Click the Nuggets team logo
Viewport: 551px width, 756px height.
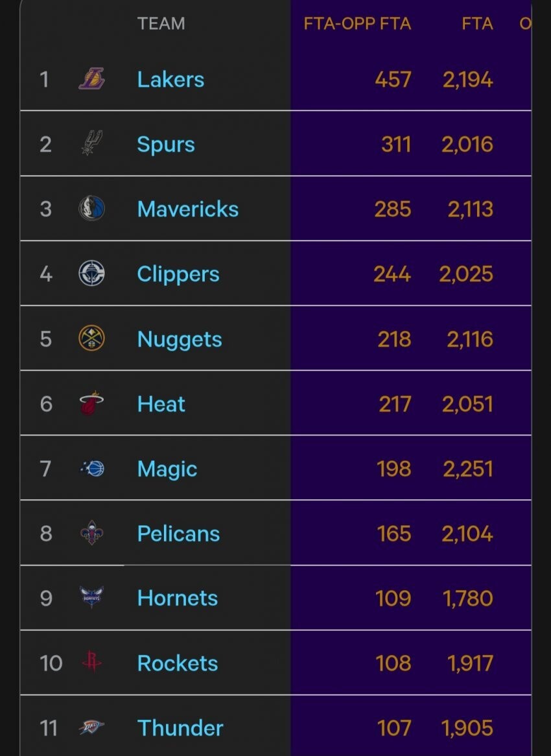(x=91, y=338)
